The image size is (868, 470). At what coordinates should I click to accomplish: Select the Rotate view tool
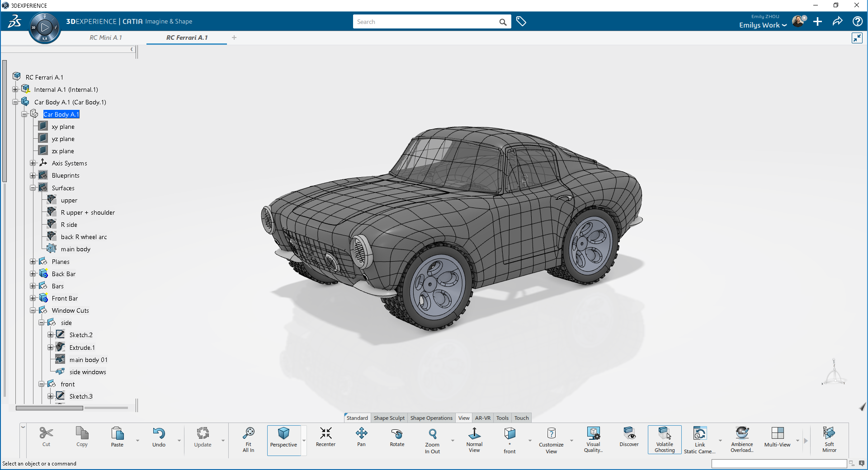point(397,437)
